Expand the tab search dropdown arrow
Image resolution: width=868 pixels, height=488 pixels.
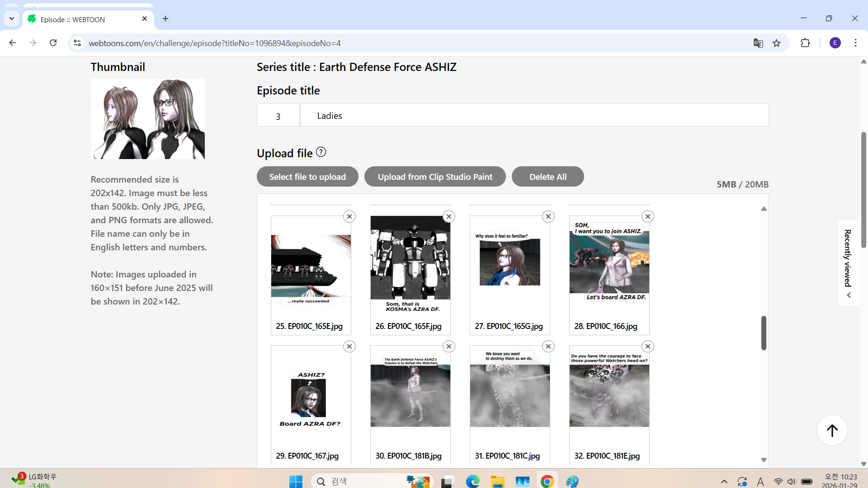coord(12,19)
